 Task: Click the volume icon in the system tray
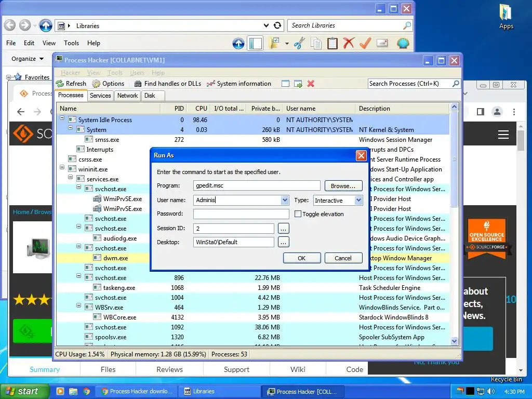tap(490, 391)
